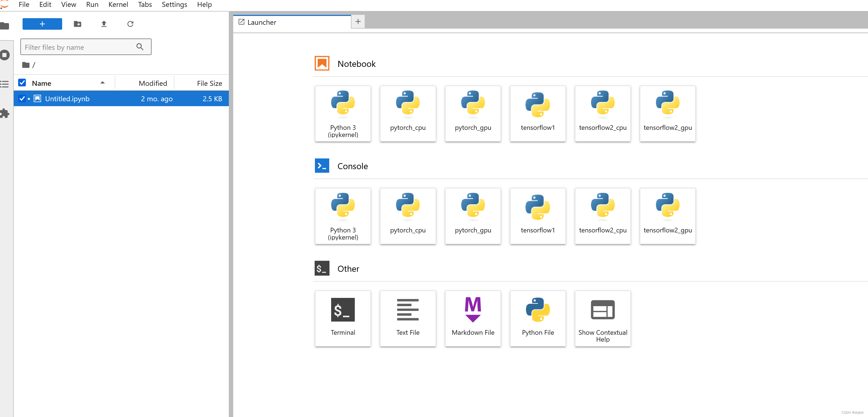Add a new launcher tab with plus
Viewport: 868px width, 417px height.
click(358, 21)
